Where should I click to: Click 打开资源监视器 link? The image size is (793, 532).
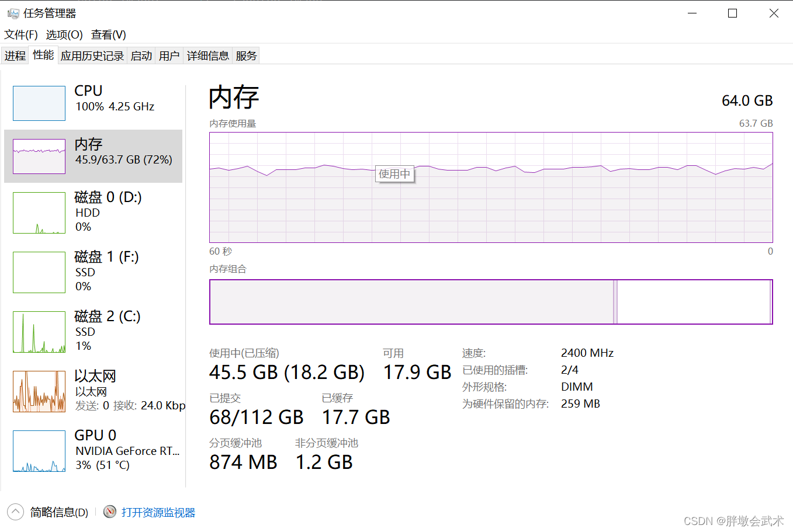(x=158, y=512)
